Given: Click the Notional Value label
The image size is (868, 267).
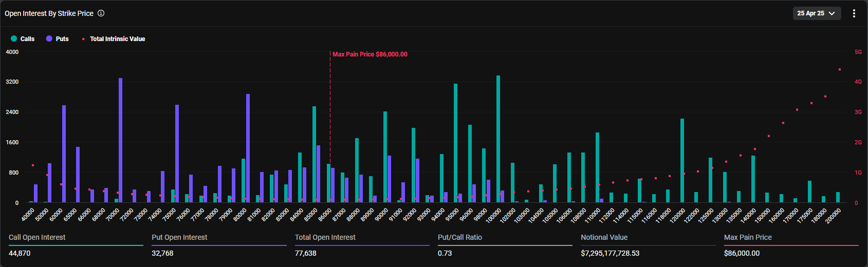Looking at the screenshot, I should coord(604,237).
